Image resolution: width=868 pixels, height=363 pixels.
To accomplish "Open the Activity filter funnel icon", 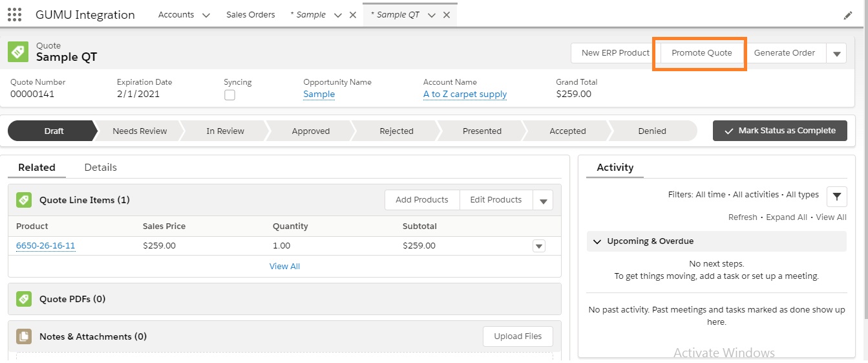I will pyautogui.click(x=837, y=196).
